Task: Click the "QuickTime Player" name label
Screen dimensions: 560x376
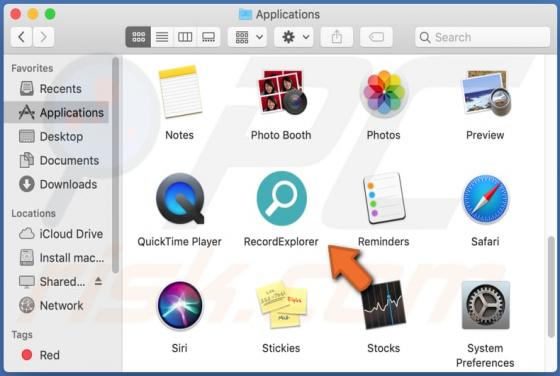Action: 179,242
